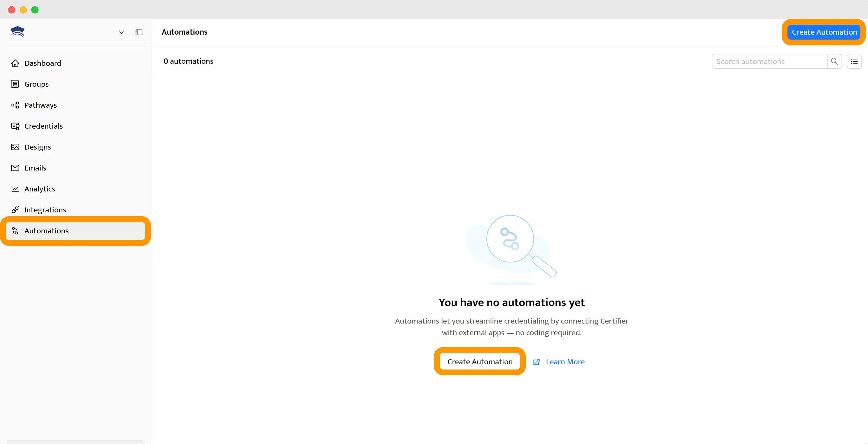
Task: Toggle the sidebar collapse control
Action: [x=139, y=32]
